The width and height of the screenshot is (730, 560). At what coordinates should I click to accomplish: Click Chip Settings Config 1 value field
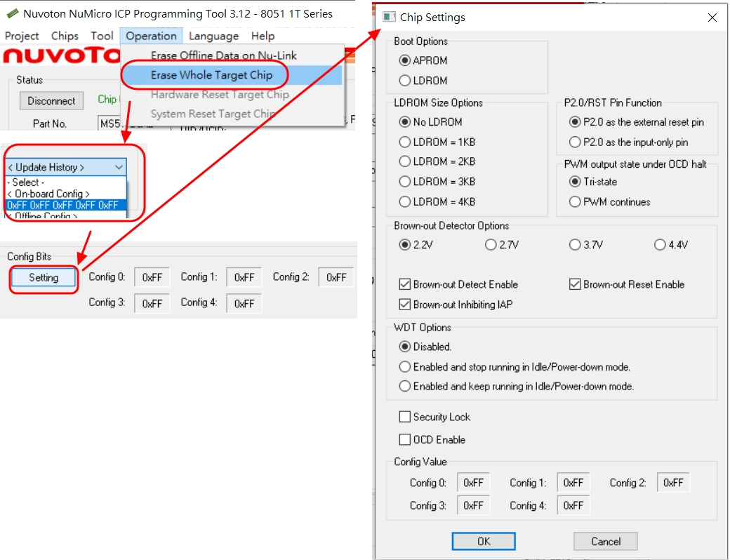click(573, 483)
